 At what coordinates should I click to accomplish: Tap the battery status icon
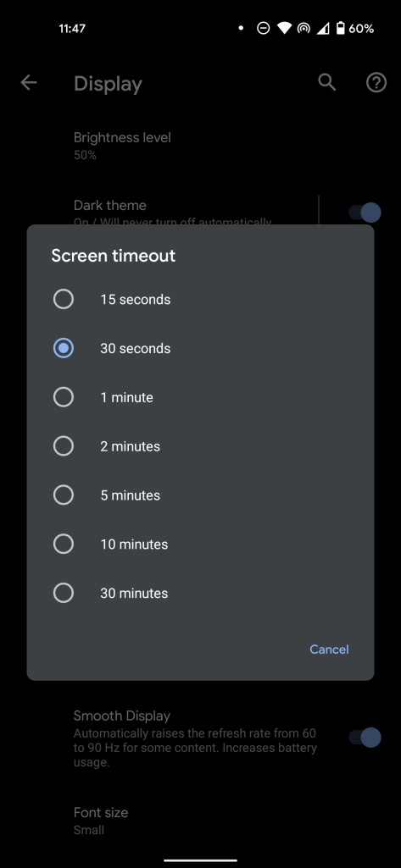[341, 28]
